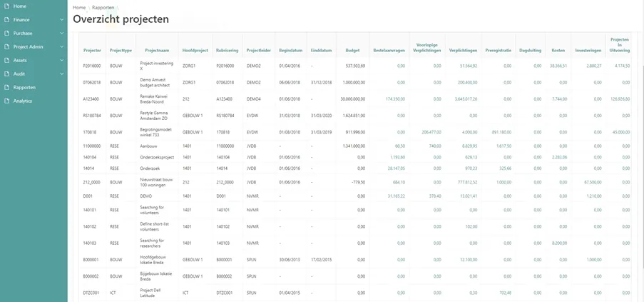
Task: Open Analytics in the sidebar menu
Action: (23, 101)
